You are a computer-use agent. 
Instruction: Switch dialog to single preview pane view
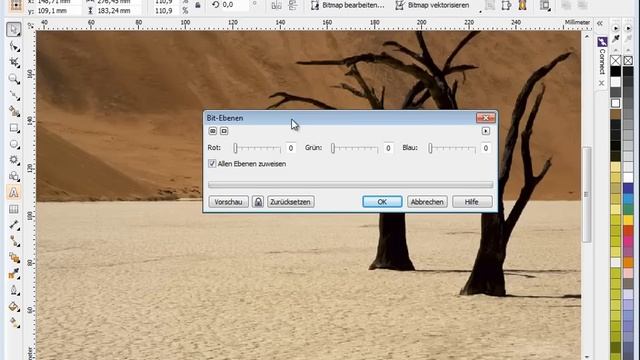point(224,131)
